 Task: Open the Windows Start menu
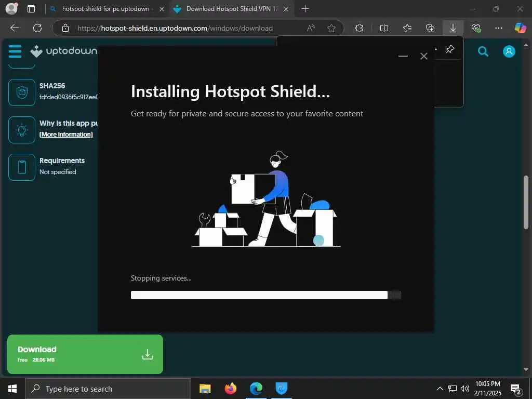[x=12, y=389]
